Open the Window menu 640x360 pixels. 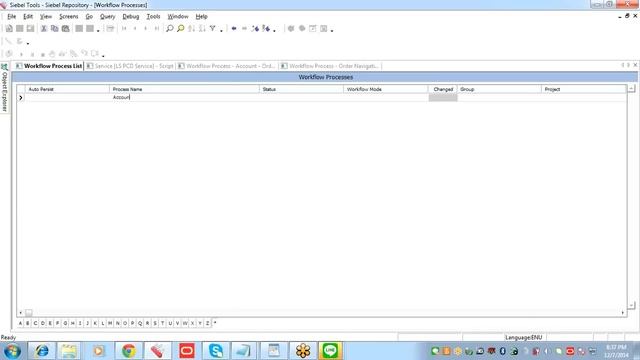coord(178,16)
